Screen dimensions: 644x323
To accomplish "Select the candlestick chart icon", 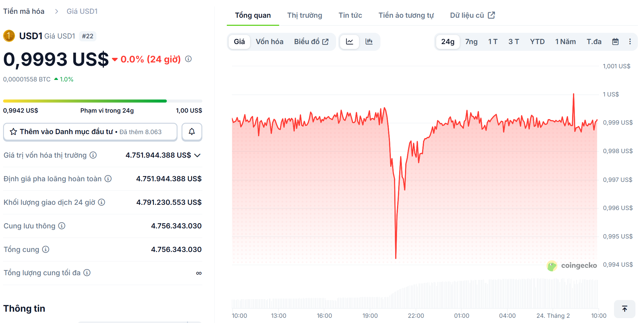I will tap(369, 42).
